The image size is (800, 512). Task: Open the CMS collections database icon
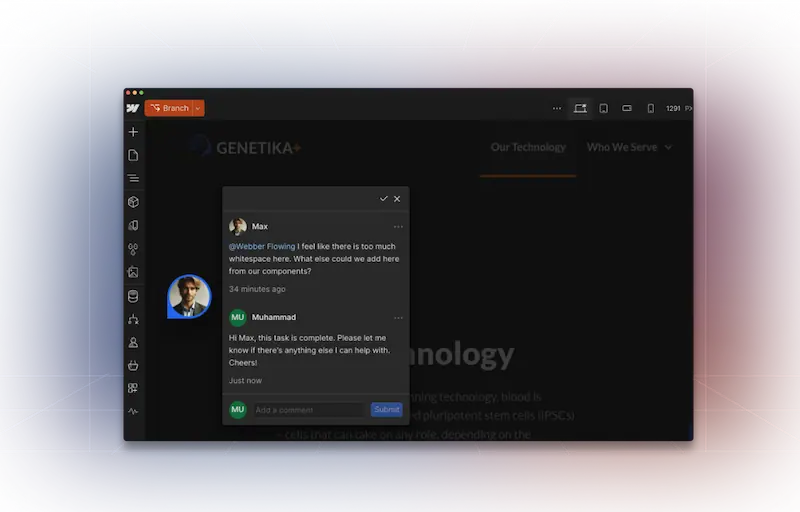click(x=133, y=296)
